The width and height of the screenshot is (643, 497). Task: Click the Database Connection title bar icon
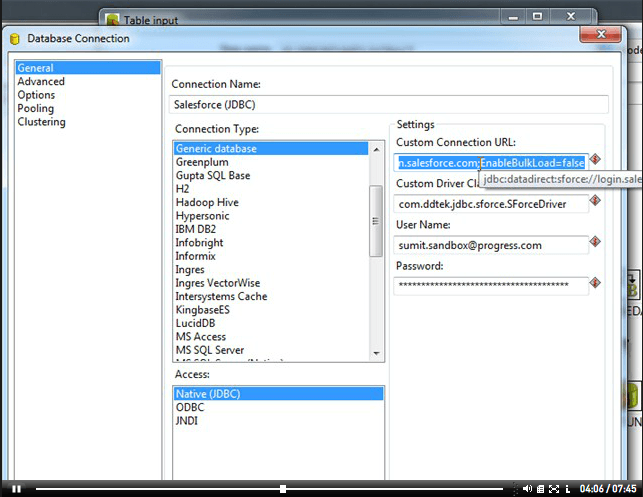coord(15,39)
